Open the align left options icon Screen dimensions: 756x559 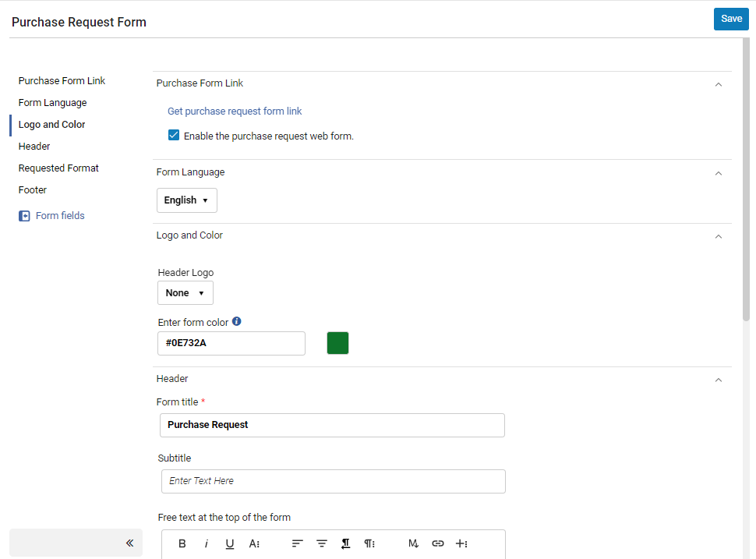[297, 544]
